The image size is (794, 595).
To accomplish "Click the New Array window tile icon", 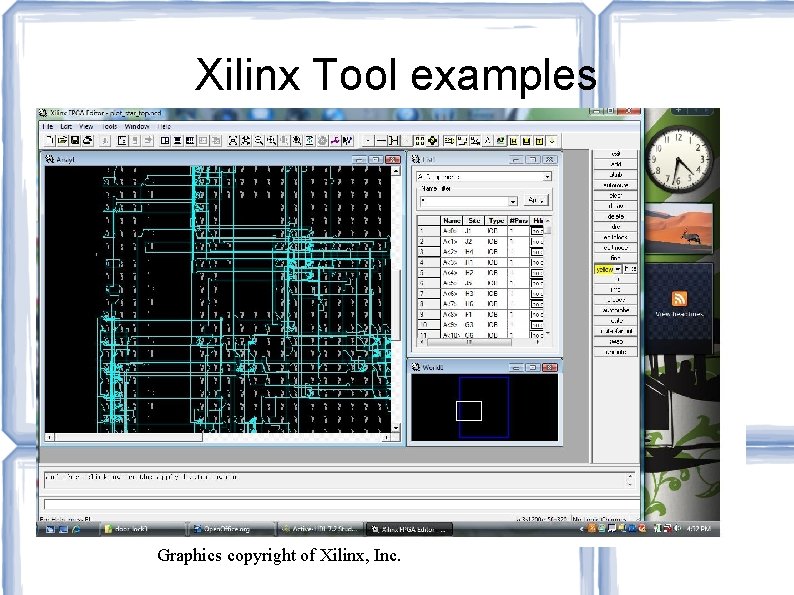I will coord(165,140).
